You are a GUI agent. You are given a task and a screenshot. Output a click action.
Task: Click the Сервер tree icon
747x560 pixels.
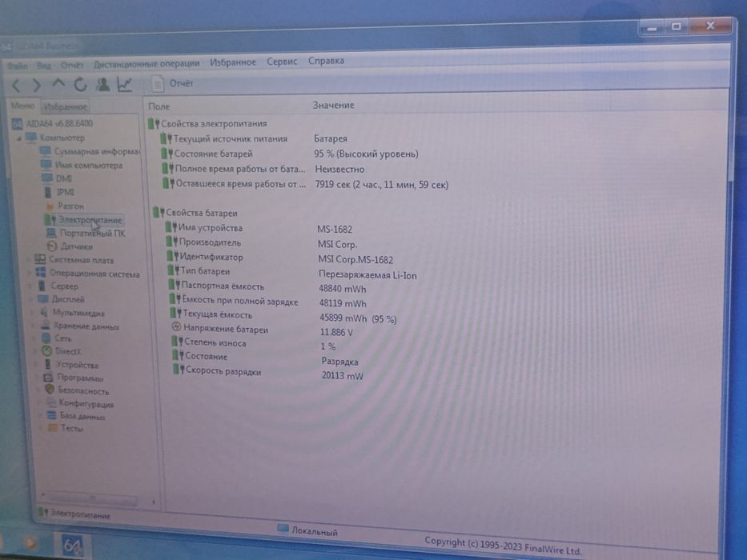42,286
